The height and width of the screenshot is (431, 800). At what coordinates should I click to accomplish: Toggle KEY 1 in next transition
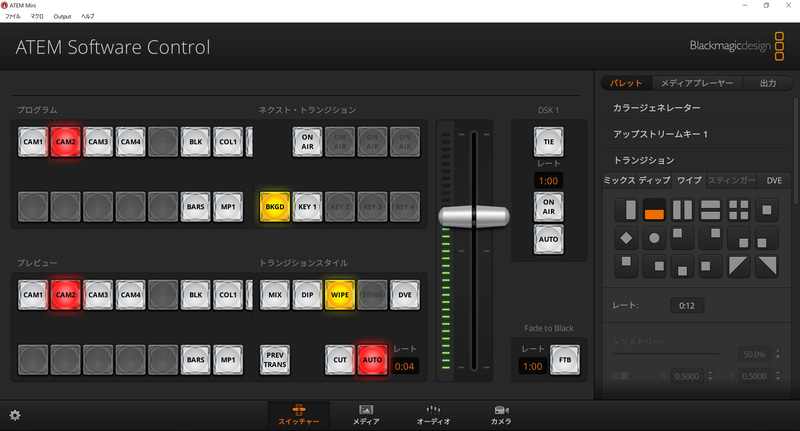pos(307,207)
